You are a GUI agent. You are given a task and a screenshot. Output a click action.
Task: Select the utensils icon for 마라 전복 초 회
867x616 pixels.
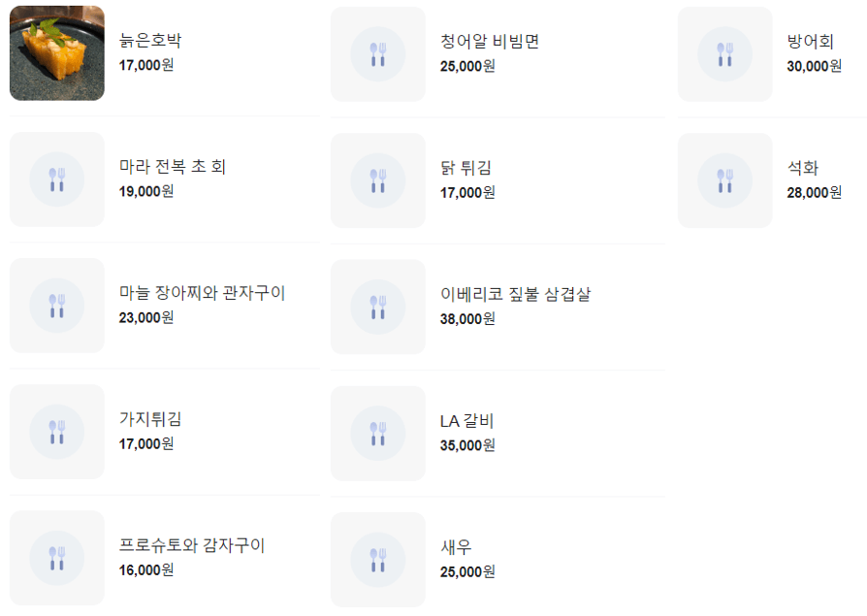pos(57,179)
